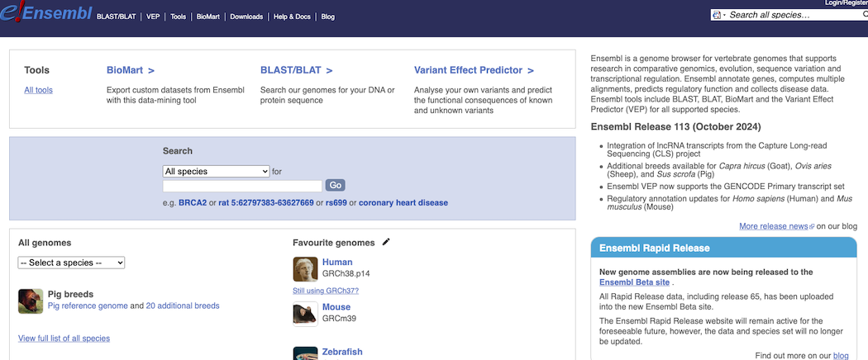Viewport: 868px width, 360px height.
Task: Click the Pig breeds picture icon
Action: [x=31, y=301]
